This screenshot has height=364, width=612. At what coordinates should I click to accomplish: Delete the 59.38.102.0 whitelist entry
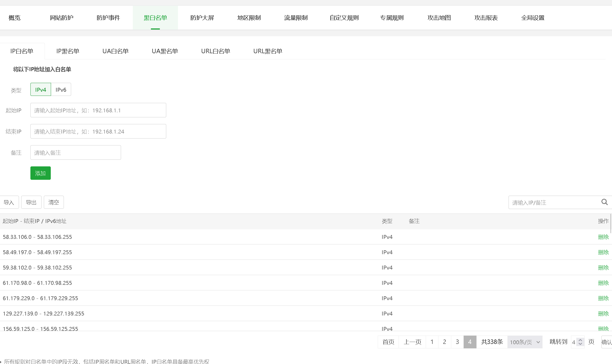(603, 268)
